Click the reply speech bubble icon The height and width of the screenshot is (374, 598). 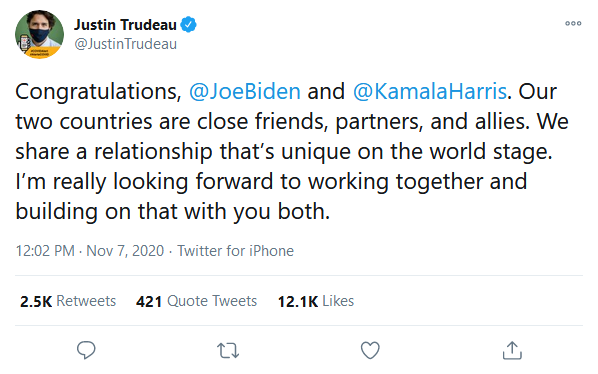[x=86, y=350]
